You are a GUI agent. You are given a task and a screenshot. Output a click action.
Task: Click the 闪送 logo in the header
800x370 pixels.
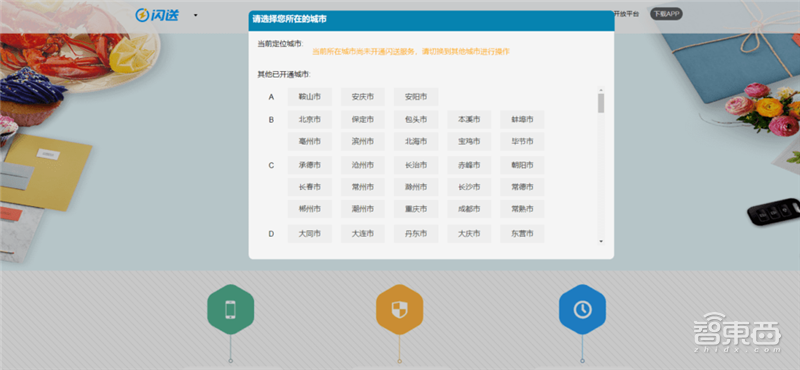click(157, 15)
